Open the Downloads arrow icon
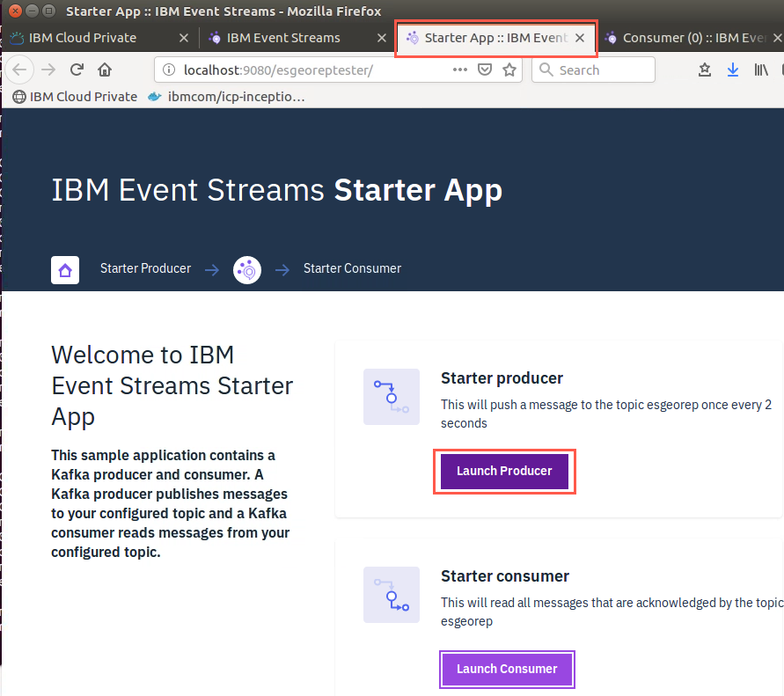This screenshot has width=784, height=696. tap(732, 70)
